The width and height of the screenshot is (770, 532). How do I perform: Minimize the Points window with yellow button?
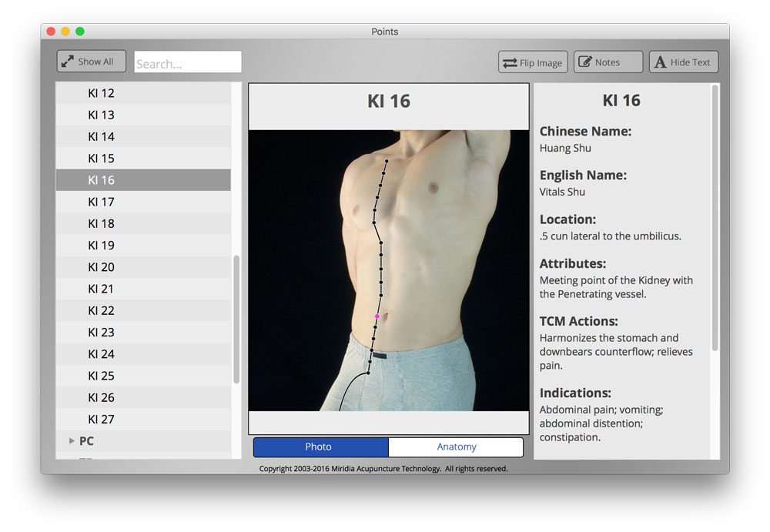point(65,32)
